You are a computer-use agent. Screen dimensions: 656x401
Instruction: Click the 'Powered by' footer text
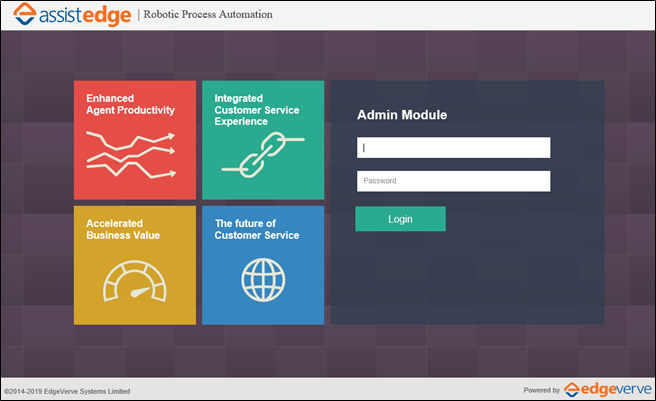pyautogui.click(x=541, y=390)
